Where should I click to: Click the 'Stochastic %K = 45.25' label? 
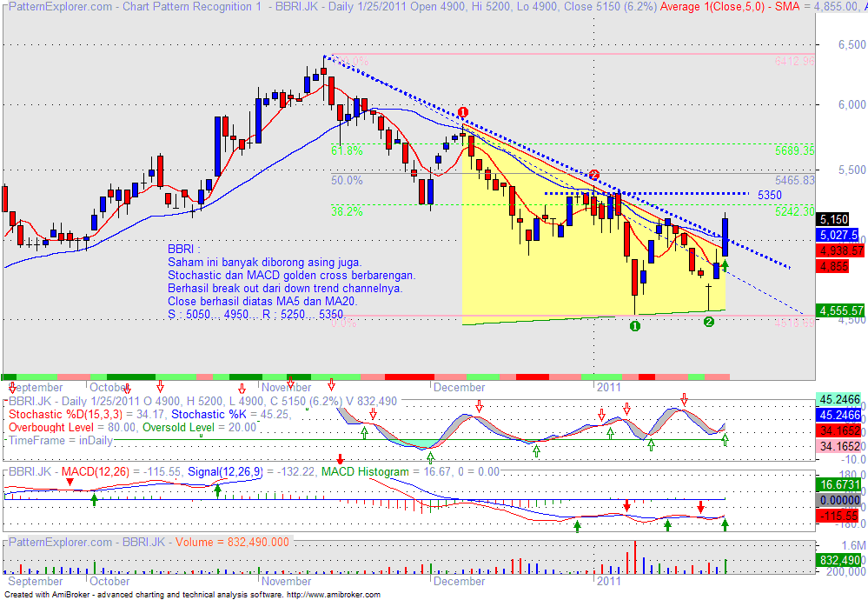pos(230,414)
